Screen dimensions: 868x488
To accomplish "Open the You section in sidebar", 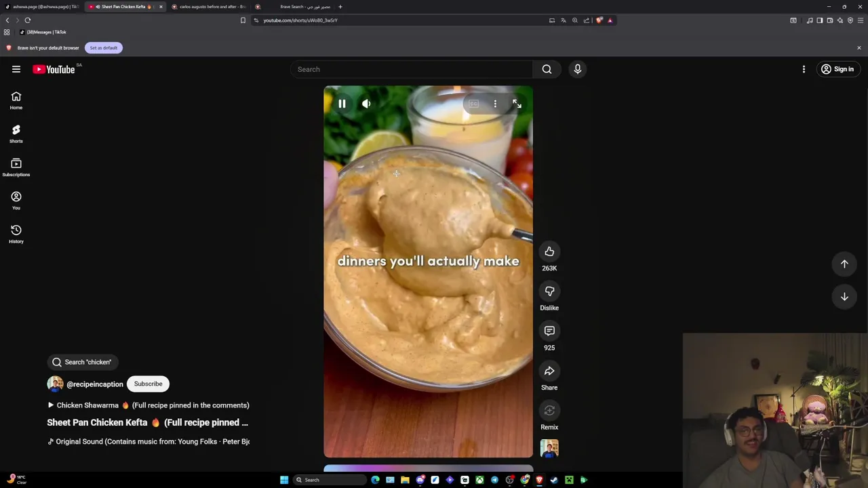I will [16, 201].
